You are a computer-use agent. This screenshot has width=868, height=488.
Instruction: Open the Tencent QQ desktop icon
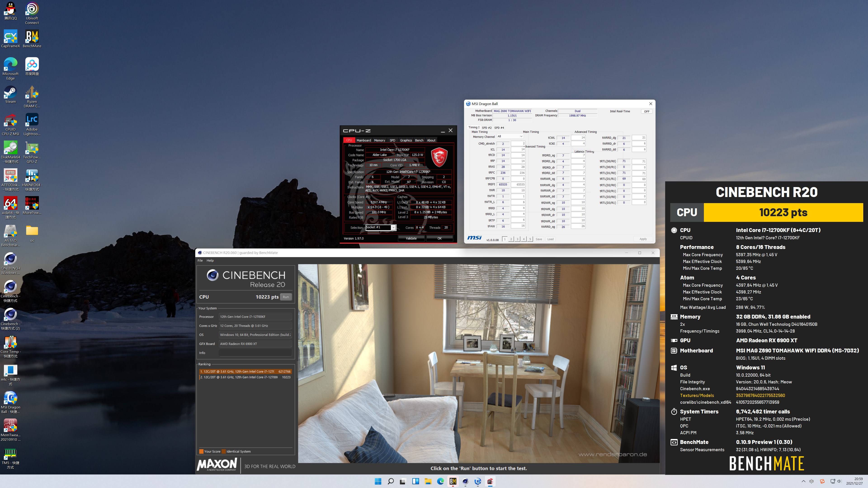(10, 11)
